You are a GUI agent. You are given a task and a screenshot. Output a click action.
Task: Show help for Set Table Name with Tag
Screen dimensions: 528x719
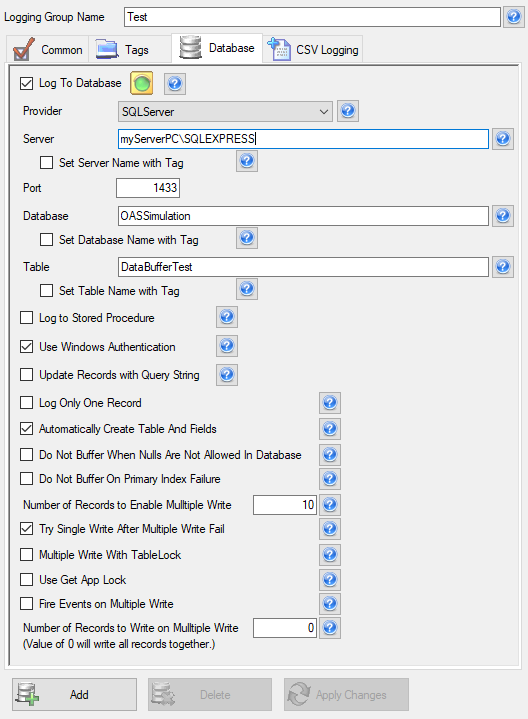point(247,289)
